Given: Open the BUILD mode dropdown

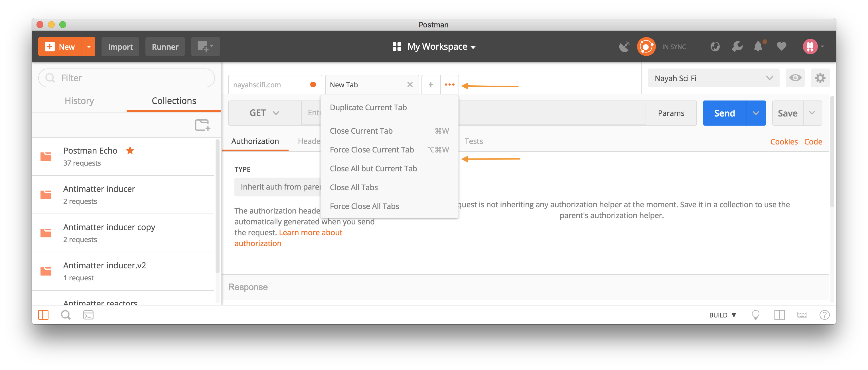Looking at the screenshot, I should 723,315.
